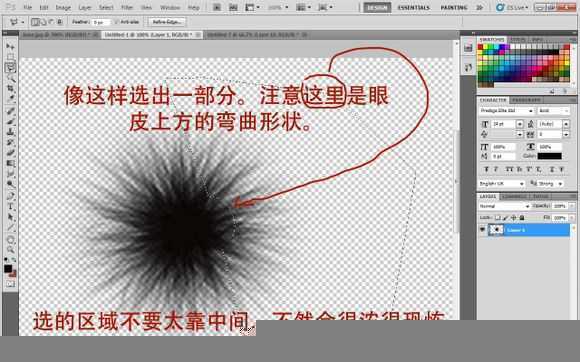Image resolution: width=580 pixels, height=362 pixels.
Task: Click the New selection mode icon
Action: click(35, 22)
